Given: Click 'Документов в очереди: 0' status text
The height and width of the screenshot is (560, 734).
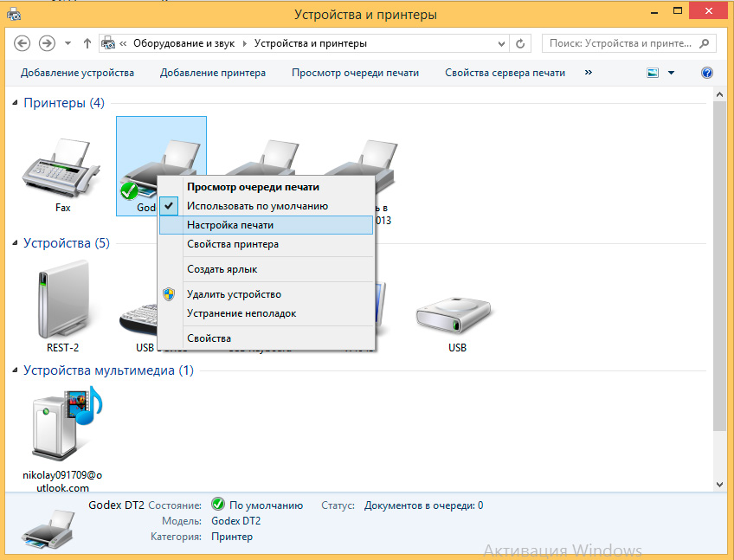Looking at the screenshot, I should point(423,505).
